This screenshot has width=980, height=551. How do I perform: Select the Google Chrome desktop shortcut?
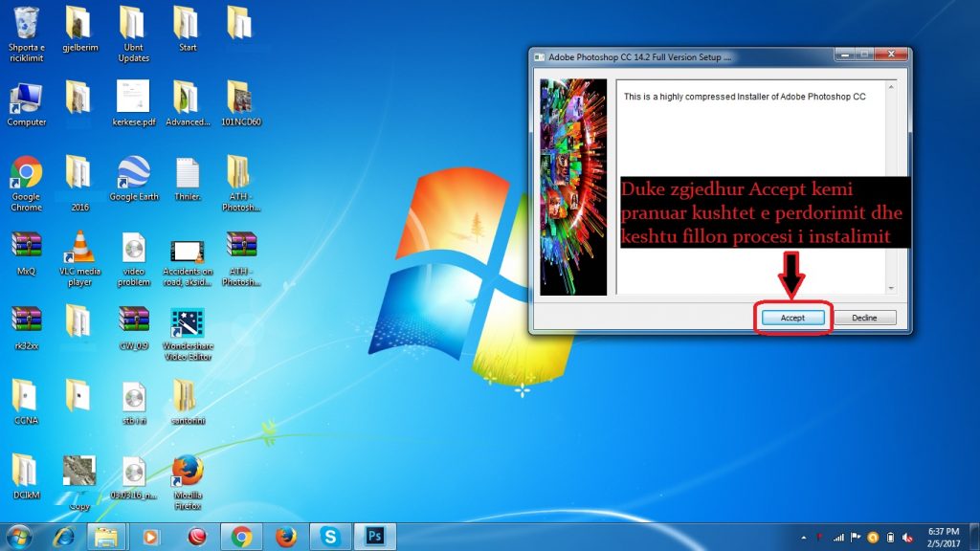(x=26, y=184)
